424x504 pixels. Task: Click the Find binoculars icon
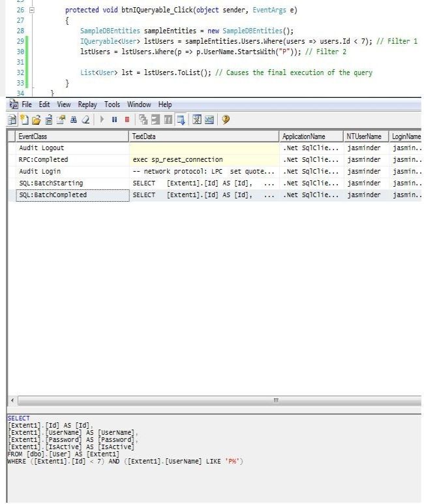pos(74,120)
